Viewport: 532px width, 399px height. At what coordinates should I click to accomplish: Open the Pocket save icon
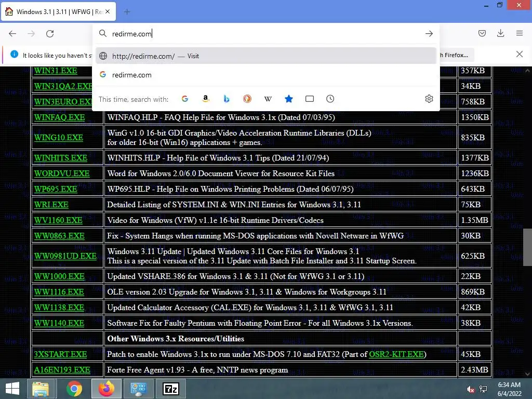click(x=482, y=33)
